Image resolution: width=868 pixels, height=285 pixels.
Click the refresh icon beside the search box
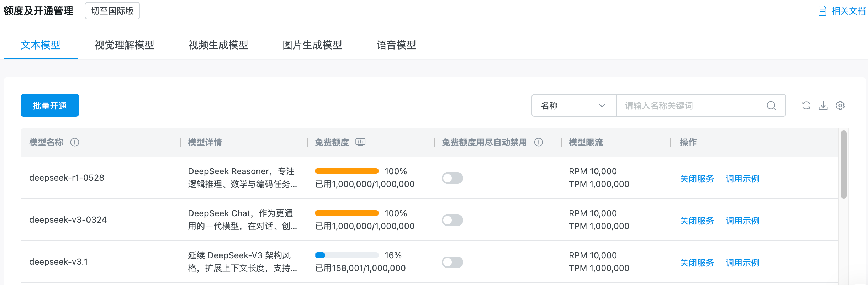tap(806, 105)
